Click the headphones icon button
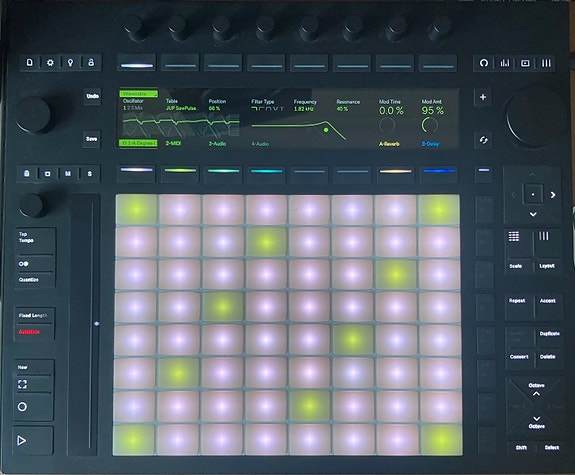The height and width of the screenshot is (475, 575). pyautogui.click(x=484, y=63)
